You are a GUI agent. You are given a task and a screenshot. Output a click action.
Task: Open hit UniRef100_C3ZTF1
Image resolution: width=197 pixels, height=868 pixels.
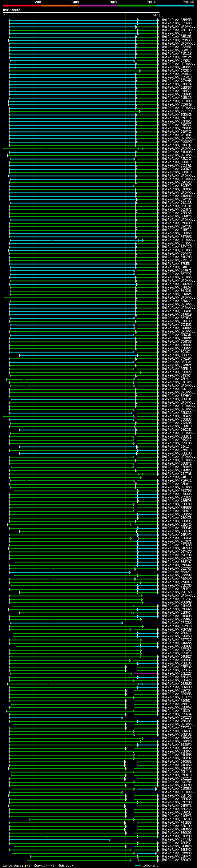[x=176, y=33]
